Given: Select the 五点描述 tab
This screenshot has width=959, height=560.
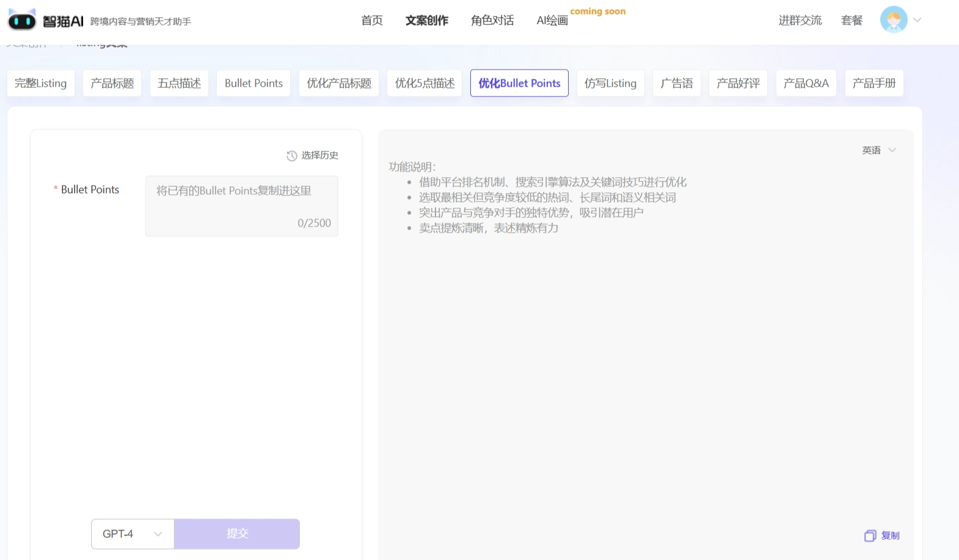Looking at the screenshot, I should click(179, 83).
